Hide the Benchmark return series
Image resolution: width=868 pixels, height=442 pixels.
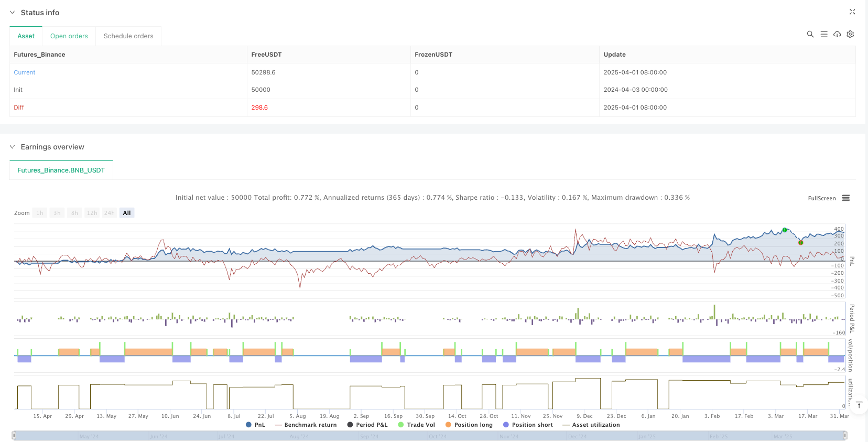click(x=305, y=425)
